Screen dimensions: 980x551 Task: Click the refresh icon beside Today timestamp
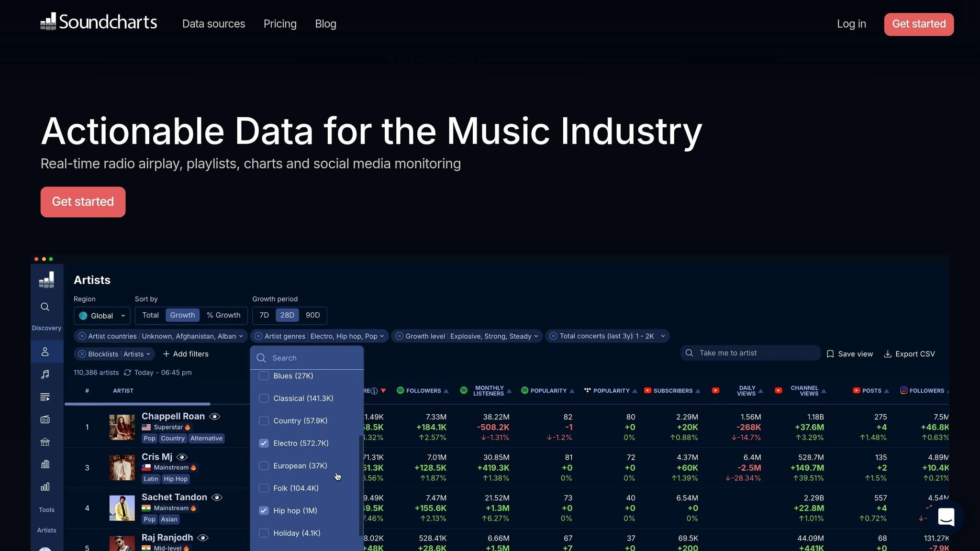point(127,373)
